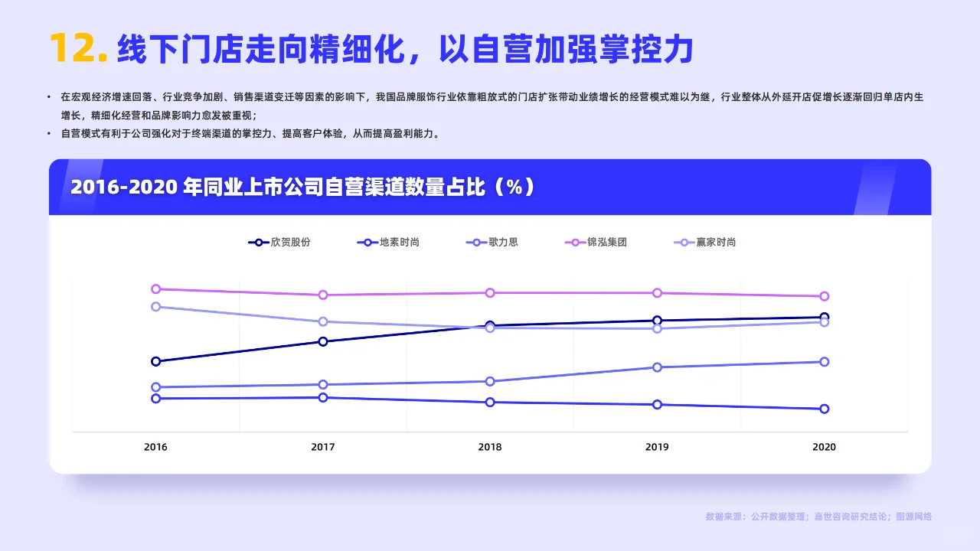This screenshot has height=551, width=980.
Task: Select the 2020 axis label
Action: click(x=824, y=447)
